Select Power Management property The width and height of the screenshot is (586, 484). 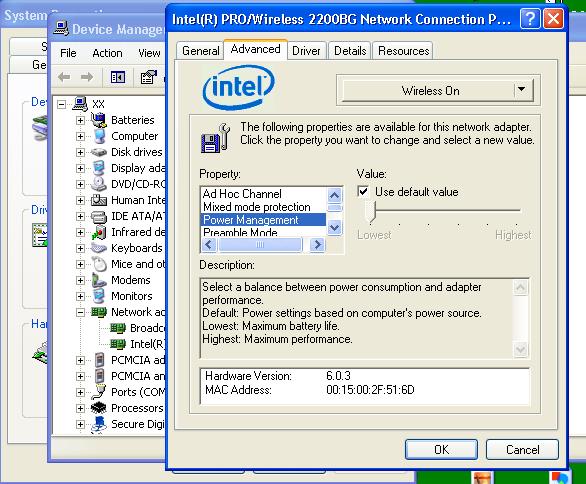pyautogui.click(x=264, y=220)
